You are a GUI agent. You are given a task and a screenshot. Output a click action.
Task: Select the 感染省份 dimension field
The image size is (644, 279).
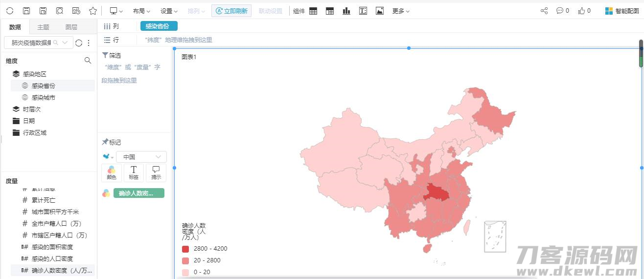tap(53, 86)
